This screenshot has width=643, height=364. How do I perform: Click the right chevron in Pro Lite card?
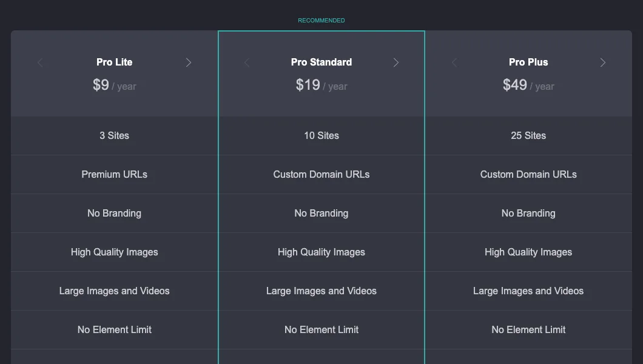(189, 62)
